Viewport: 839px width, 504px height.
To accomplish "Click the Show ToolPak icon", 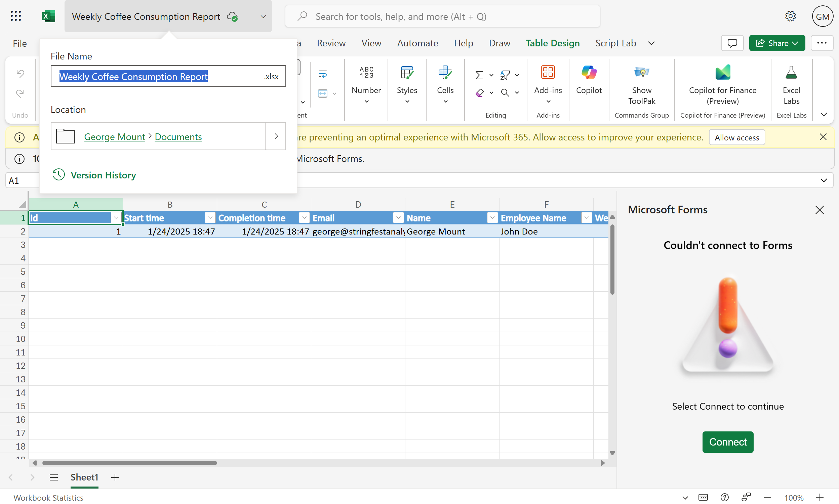I will click(x=641, y=73).
